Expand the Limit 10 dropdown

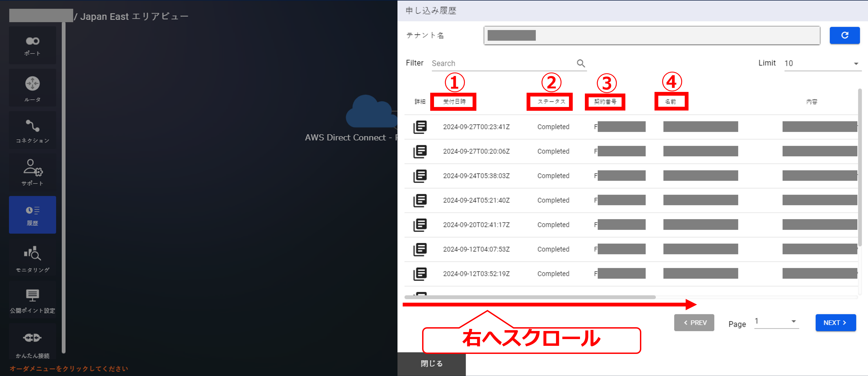[x=822, y=63]
